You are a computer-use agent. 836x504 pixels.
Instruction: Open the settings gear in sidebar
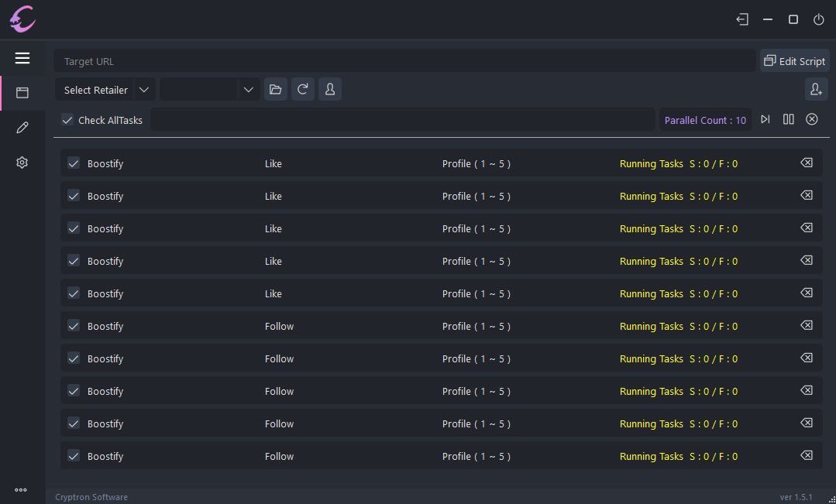(x=22, y=163)
